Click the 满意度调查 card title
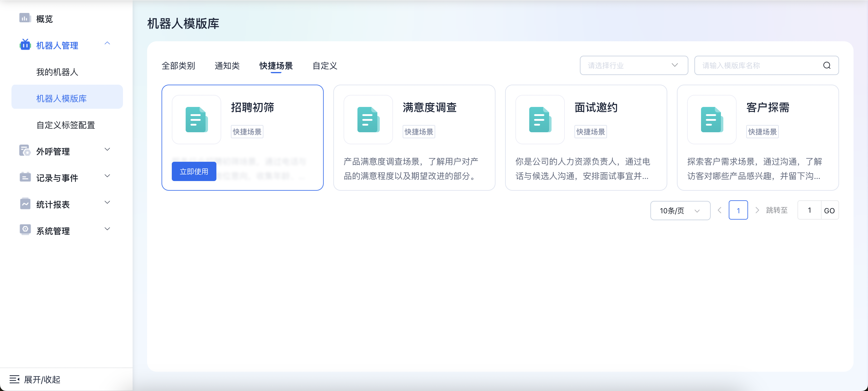The image size is (868, 391). [429, 108]
